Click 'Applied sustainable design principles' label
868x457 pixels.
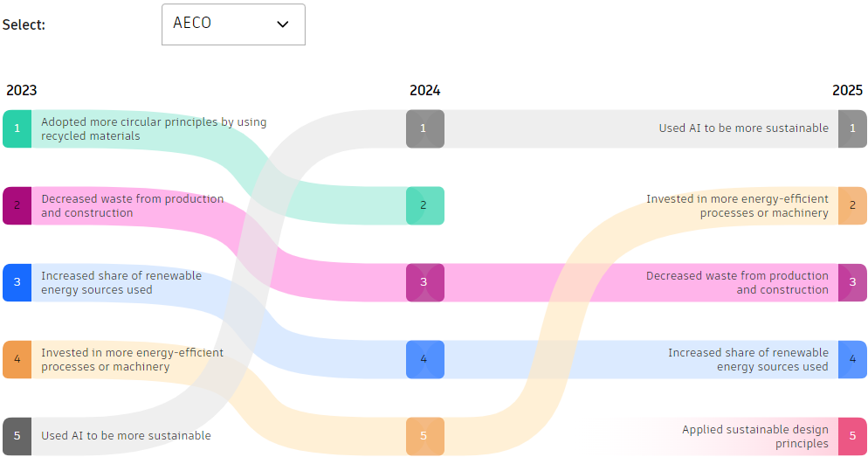click(754, 436)
